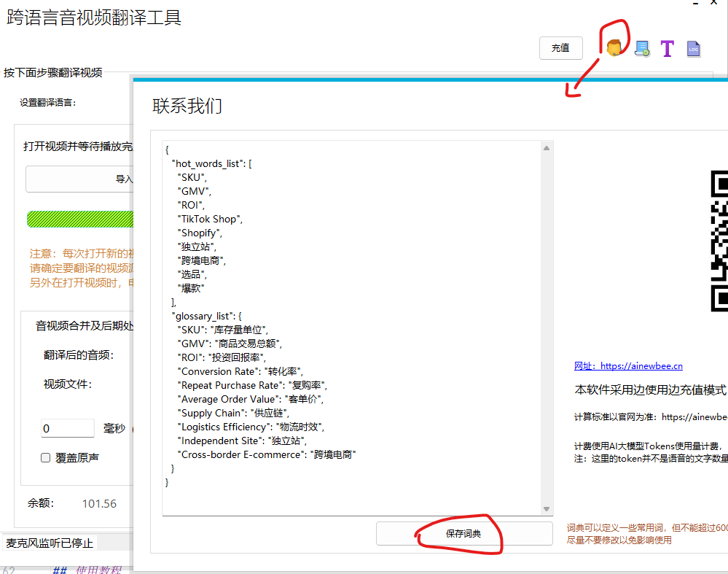Click the billing records document icon

coord(642,48)
